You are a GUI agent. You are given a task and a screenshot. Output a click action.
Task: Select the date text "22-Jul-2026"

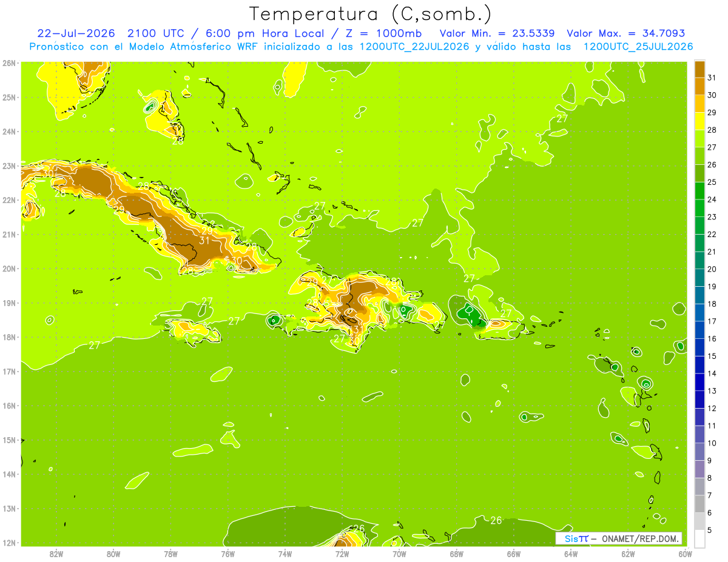tap(76, 33)
